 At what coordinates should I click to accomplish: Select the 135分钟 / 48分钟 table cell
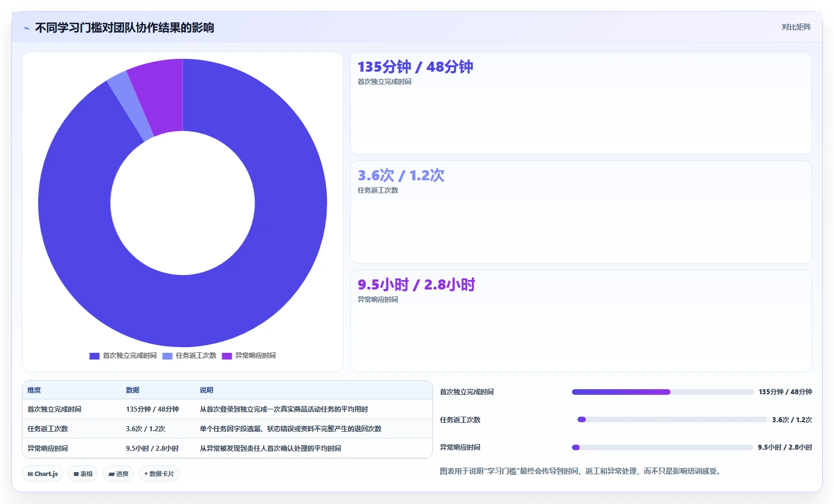click(x=152, y=409)
